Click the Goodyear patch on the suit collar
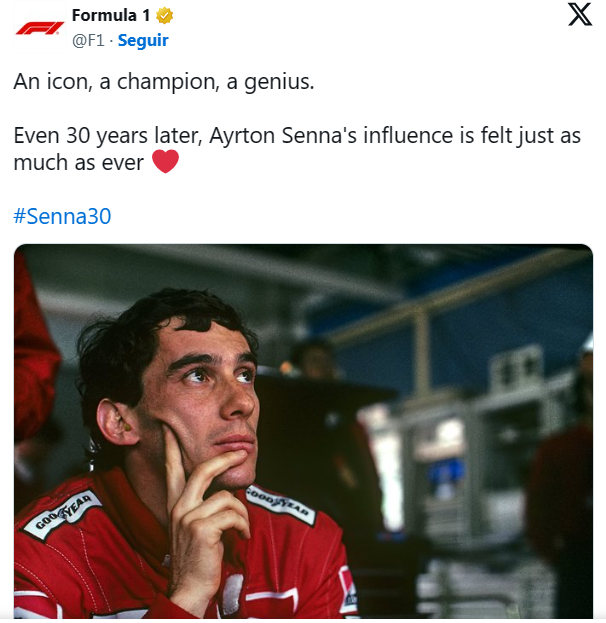The image size is (606, 623). tap(280, 505)
